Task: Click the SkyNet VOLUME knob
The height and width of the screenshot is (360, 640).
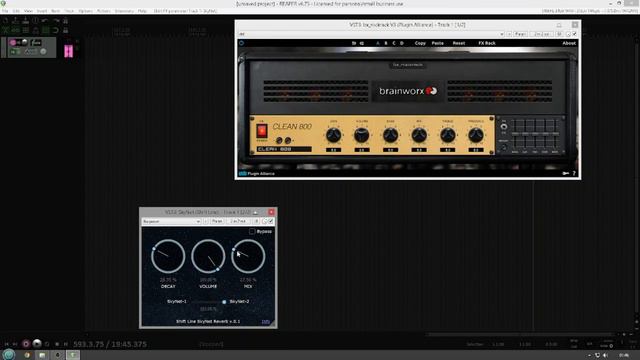Action: (x=208, y=256)
